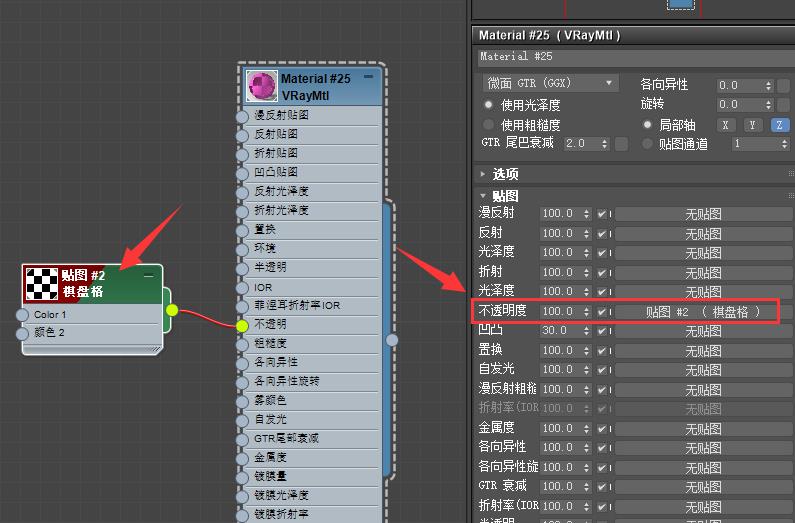Click the 折射贴图 input socket
The height and width of the screenshot is (523, 795).
(242, 154)
